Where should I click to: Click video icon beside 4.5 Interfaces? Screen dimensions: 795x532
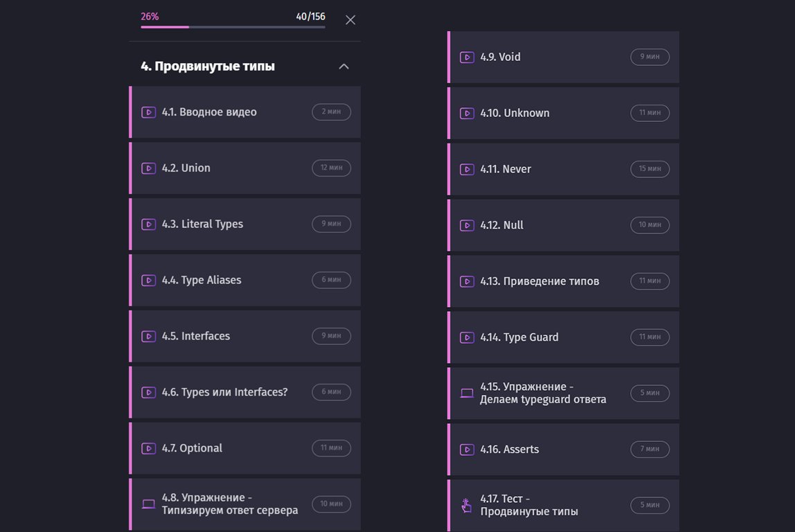[x=148, y=337]
